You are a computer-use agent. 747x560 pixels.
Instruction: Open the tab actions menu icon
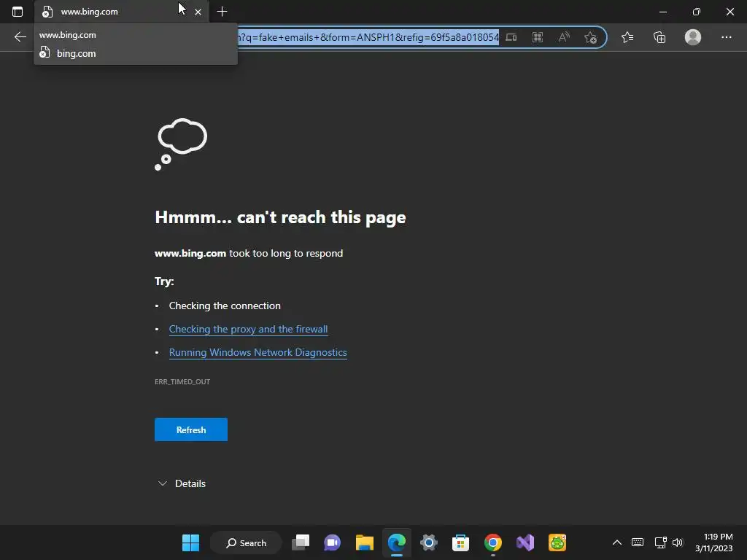click(18, 12)
